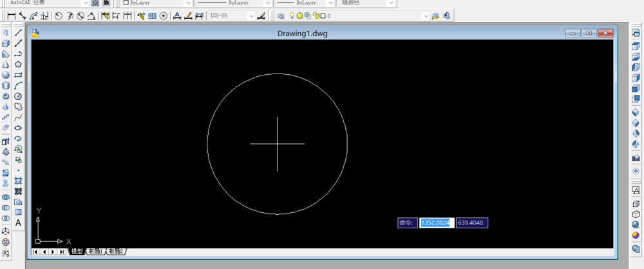Click the Multiline Text A tool
This screenshot has height=269, width=644.
pos(18,223)
